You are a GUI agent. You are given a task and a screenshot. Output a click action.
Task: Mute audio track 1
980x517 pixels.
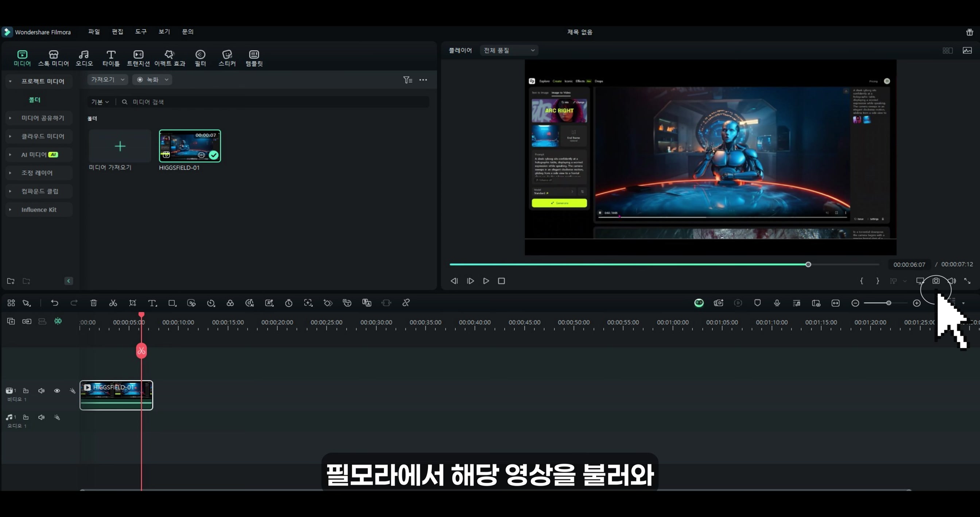tap(42, 417)
